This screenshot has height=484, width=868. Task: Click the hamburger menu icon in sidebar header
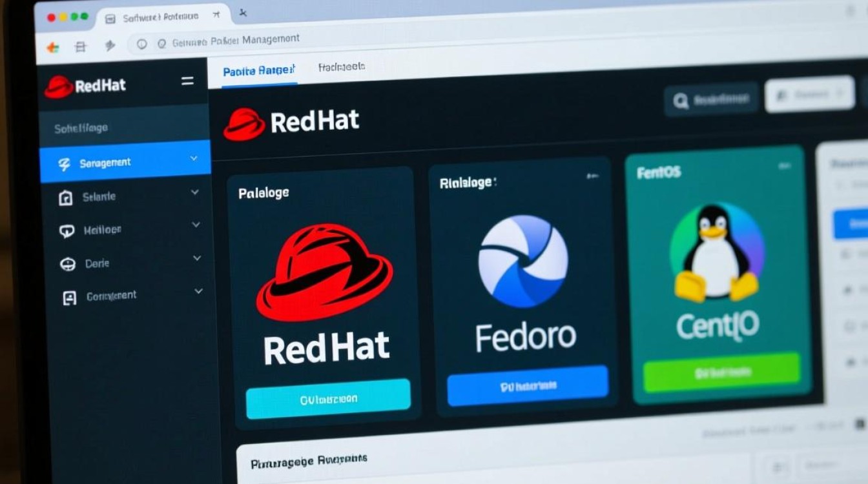pyautogui.click(x=187, y=81)
